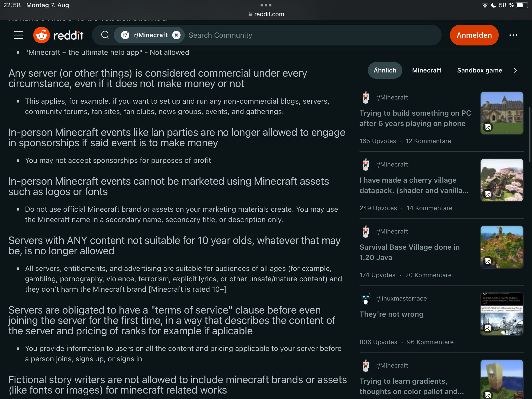Open the cherry village datapack post
The image size is (532, 399).
tap(414, 185)
